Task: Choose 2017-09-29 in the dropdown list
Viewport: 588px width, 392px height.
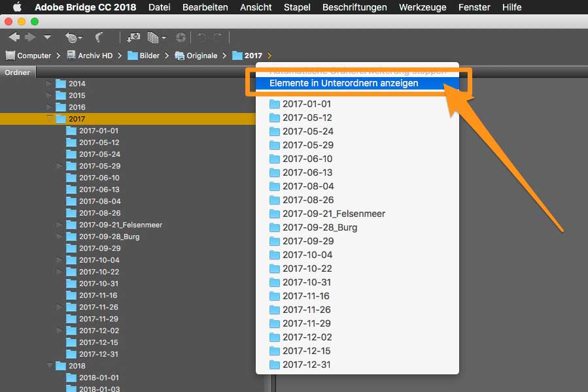Action: (357, 241)
